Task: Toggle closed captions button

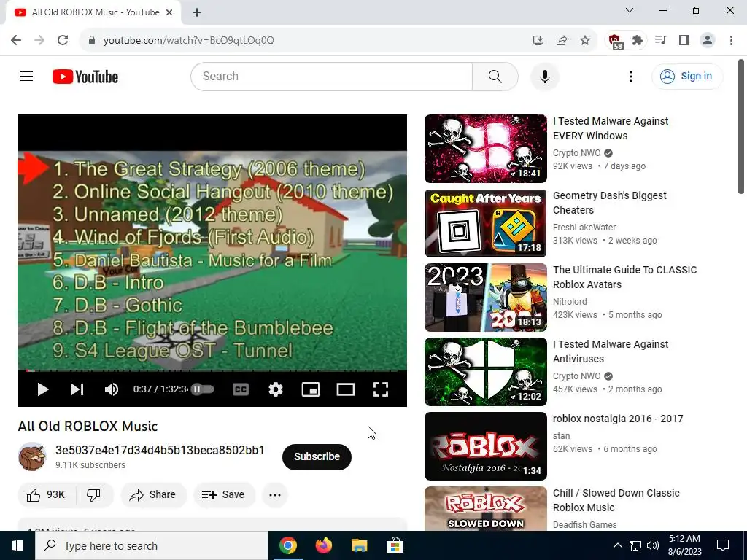Action: click(241, 389)
